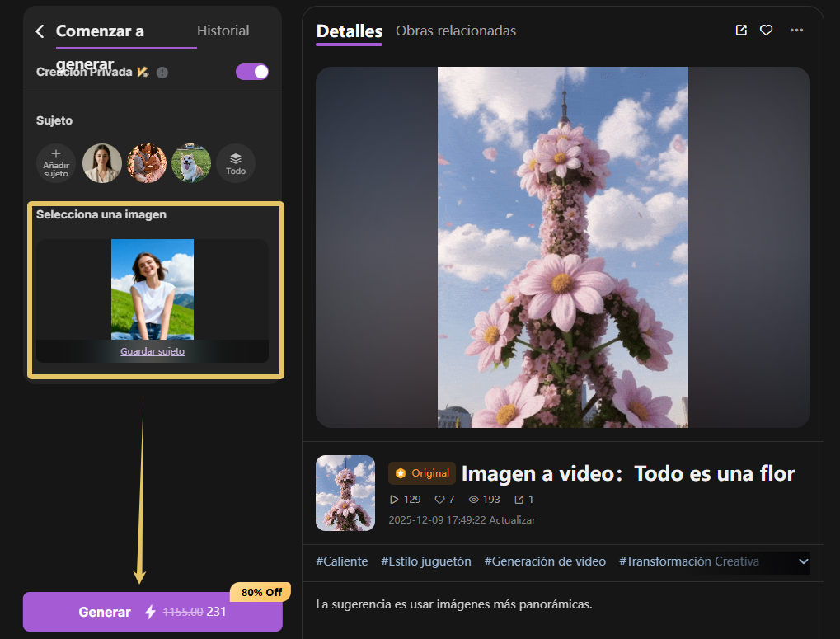Select the Todo subject filter icon
840x639 pixels.
[236, 162]
